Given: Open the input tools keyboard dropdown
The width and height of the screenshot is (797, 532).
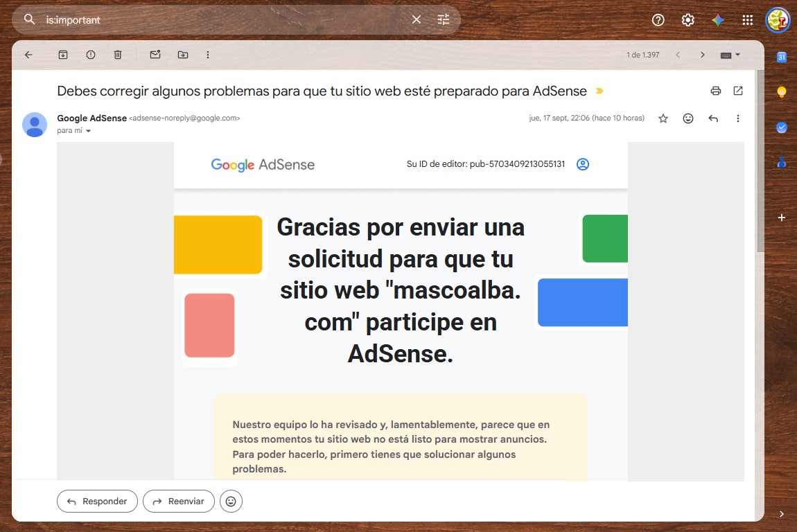Looking at the screenshot, I should (730, 55).
